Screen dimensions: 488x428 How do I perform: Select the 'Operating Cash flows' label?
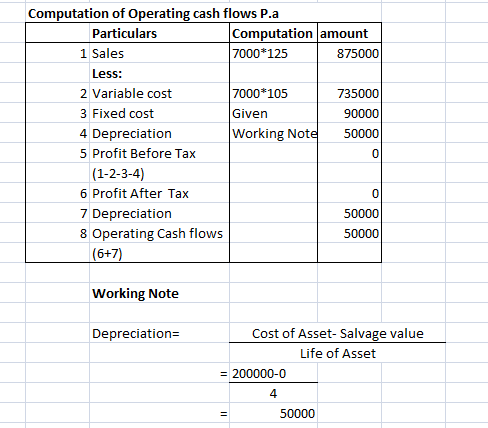point(158,233)
